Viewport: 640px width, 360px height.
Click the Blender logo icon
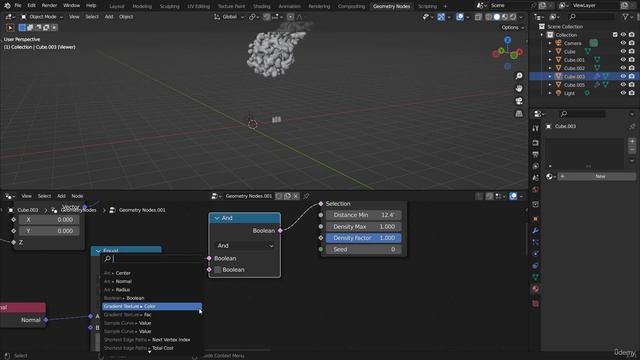coord(7,6)
